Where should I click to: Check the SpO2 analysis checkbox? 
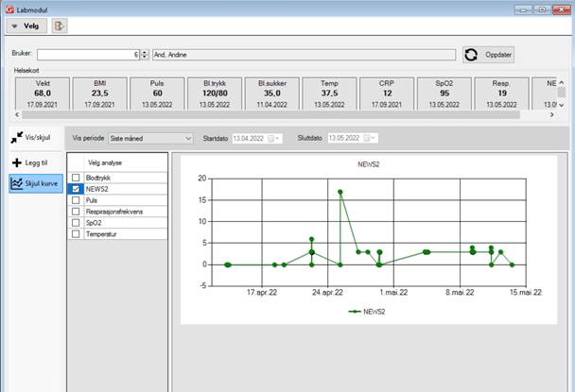(76, 223)
